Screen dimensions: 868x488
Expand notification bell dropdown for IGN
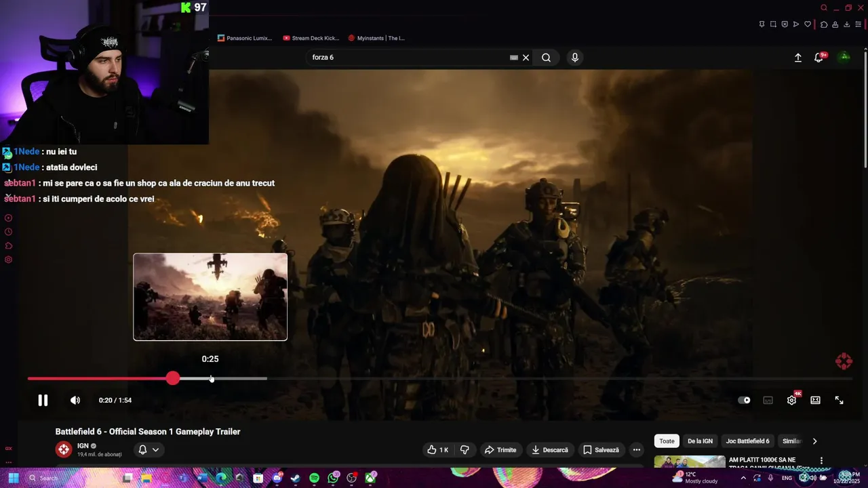coord(149,450)
